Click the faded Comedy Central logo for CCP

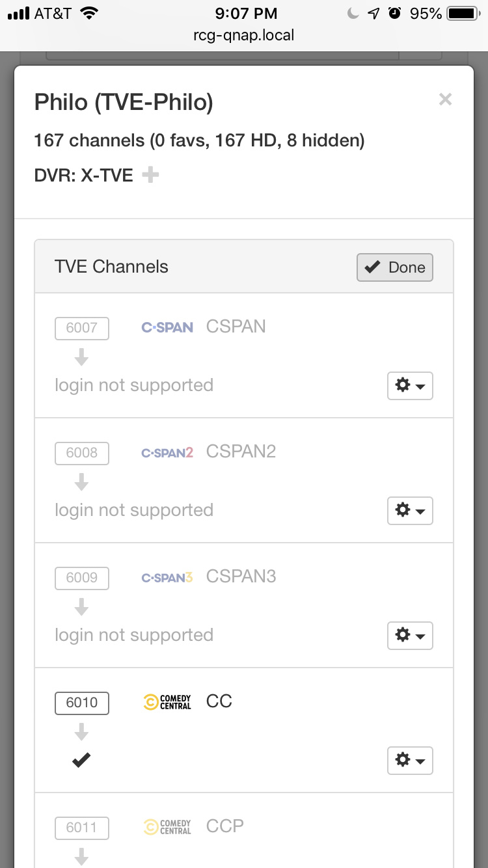(x=167, y=827)
